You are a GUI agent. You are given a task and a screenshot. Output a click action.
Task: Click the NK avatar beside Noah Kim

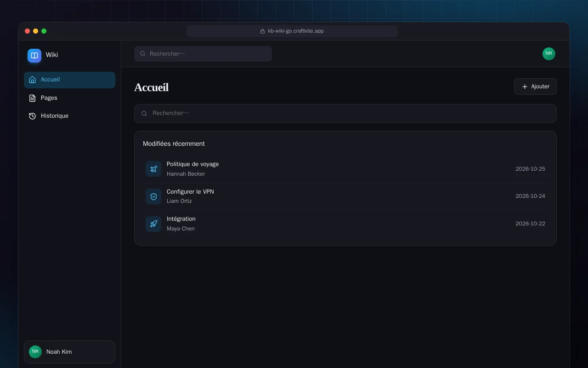[35, 352]
